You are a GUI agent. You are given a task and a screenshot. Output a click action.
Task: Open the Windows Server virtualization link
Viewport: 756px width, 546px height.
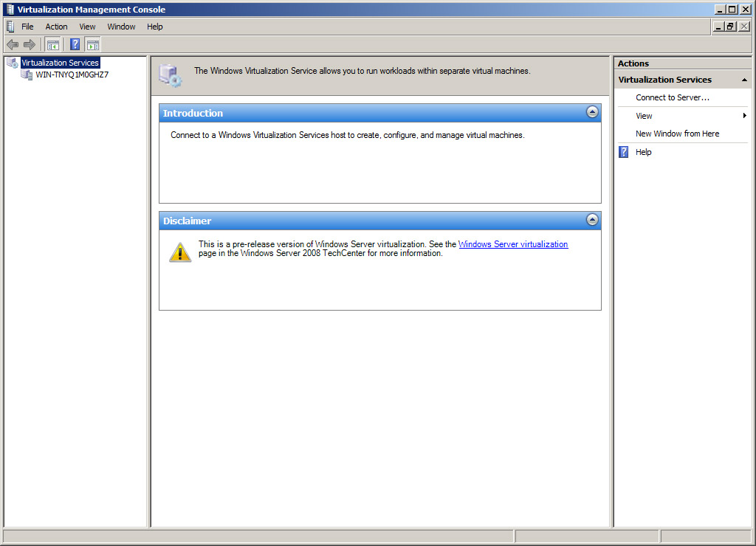(x=513, y=244)
